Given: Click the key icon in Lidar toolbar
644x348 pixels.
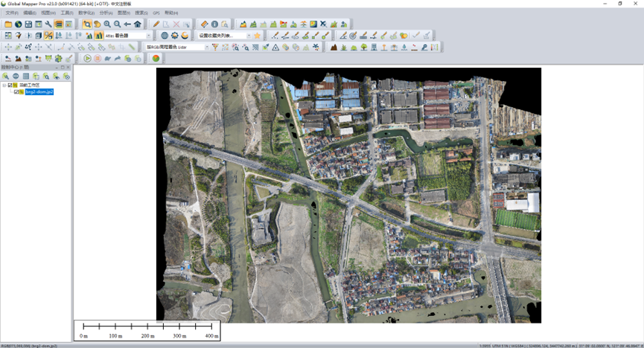Looking at the screenshot, I should (x=424, y=47).
